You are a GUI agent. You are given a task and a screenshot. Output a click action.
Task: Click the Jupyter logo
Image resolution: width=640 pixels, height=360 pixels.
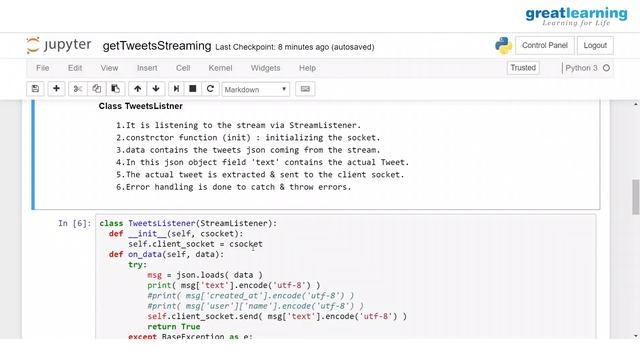(59, 45)
